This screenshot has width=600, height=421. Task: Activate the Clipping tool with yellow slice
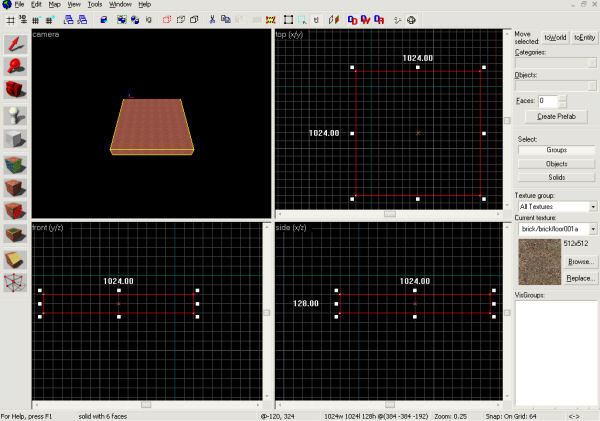tap(15, 260)
